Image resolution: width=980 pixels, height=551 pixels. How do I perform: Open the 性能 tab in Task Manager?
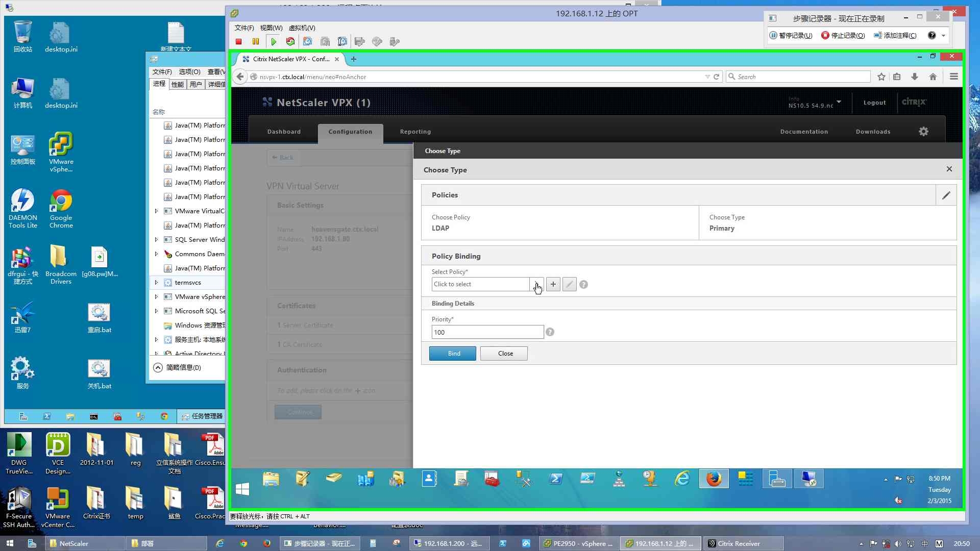[x=178, y=84]
